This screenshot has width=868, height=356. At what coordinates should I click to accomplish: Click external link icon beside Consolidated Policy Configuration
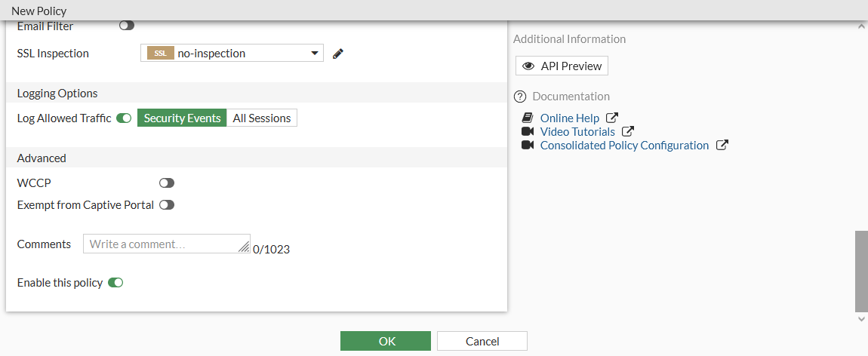pos(722,145)
